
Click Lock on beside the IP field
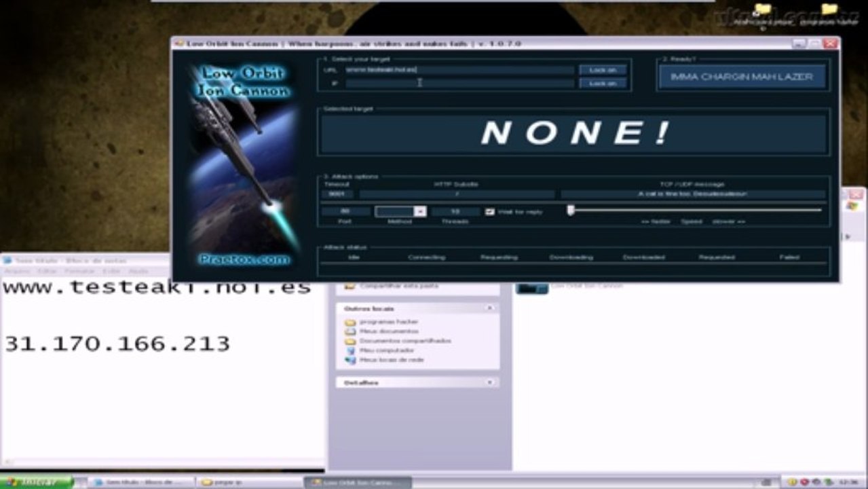click(603, 83)
